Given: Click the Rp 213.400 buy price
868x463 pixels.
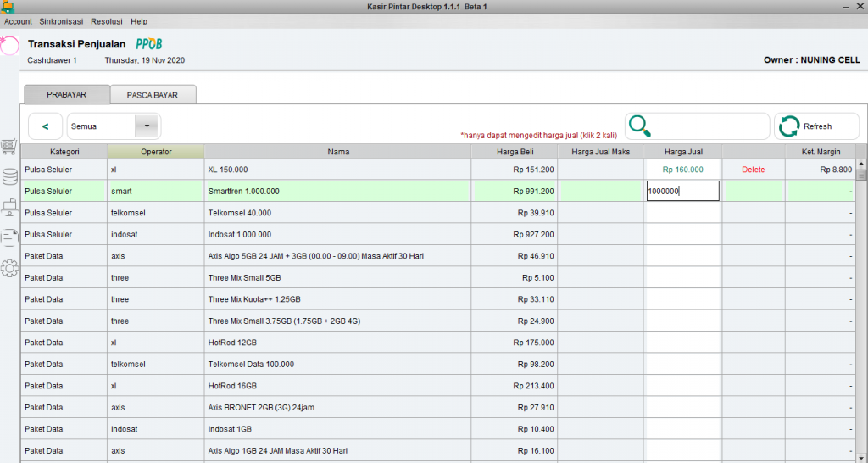Looking at the screenshot, I should tap(533, 386).
